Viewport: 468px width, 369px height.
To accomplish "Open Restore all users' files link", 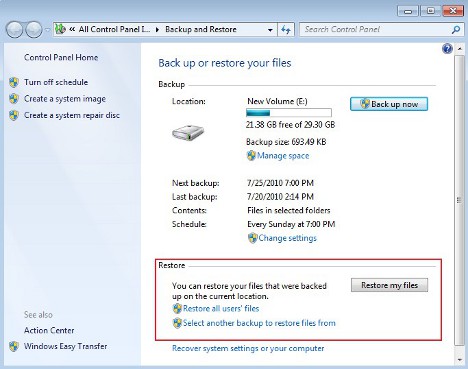I will 221,309.
